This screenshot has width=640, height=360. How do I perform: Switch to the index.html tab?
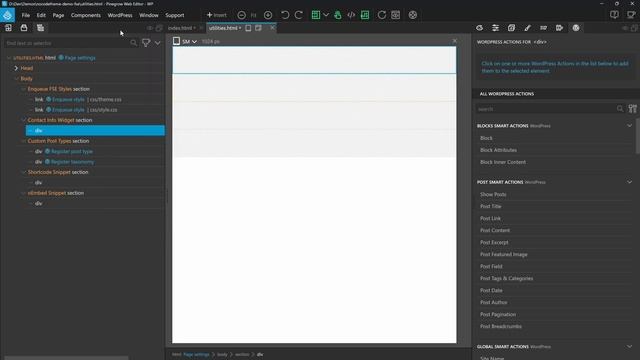180,28
